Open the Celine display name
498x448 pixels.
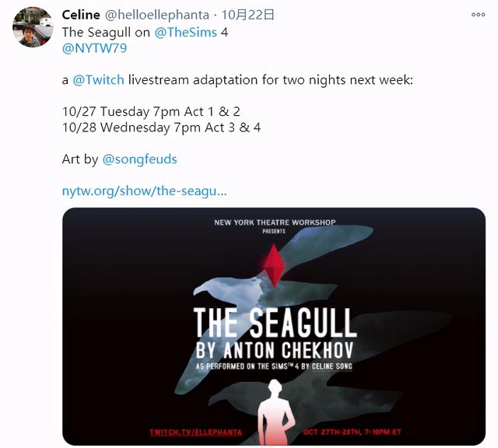click(x=81, y=15)
